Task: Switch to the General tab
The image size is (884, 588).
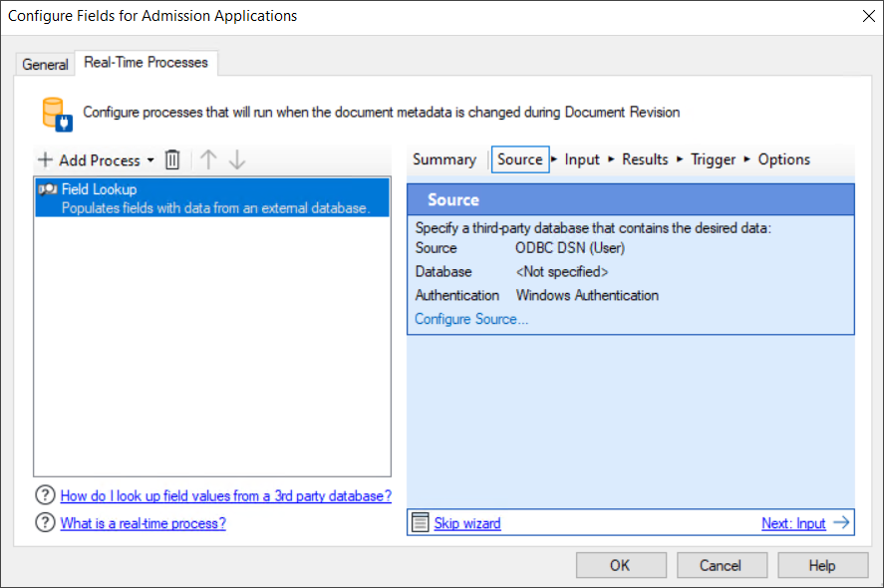Action: click(x=45, y=64)
